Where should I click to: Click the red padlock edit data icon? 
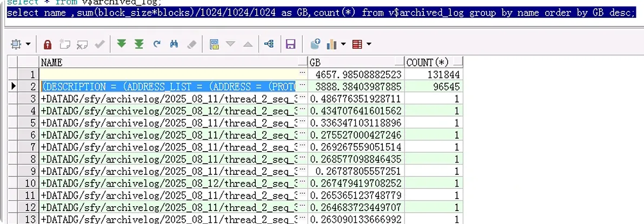(48, 44)
